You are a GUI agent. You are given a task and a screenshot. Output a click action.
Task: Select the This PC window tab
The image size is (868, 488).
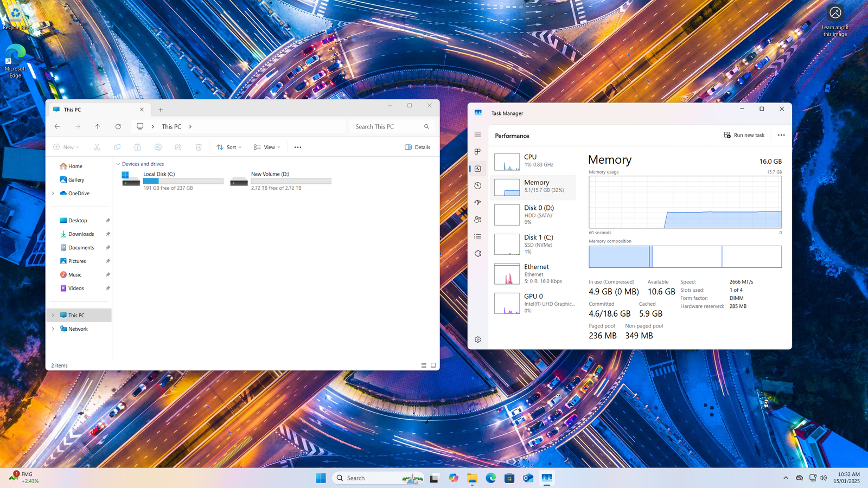(99, 110)
